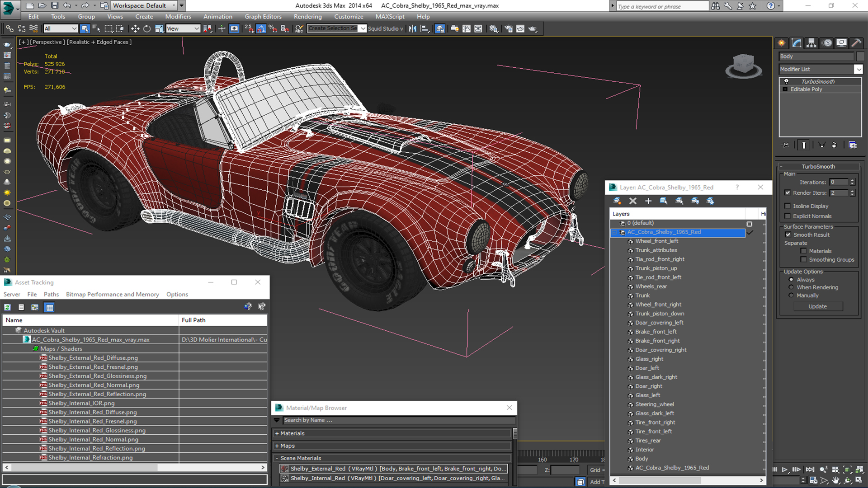This screenshot has width=868, height=488.
Task: Collapse Scene Materials group in Material Browser
Action: point(392,458)
